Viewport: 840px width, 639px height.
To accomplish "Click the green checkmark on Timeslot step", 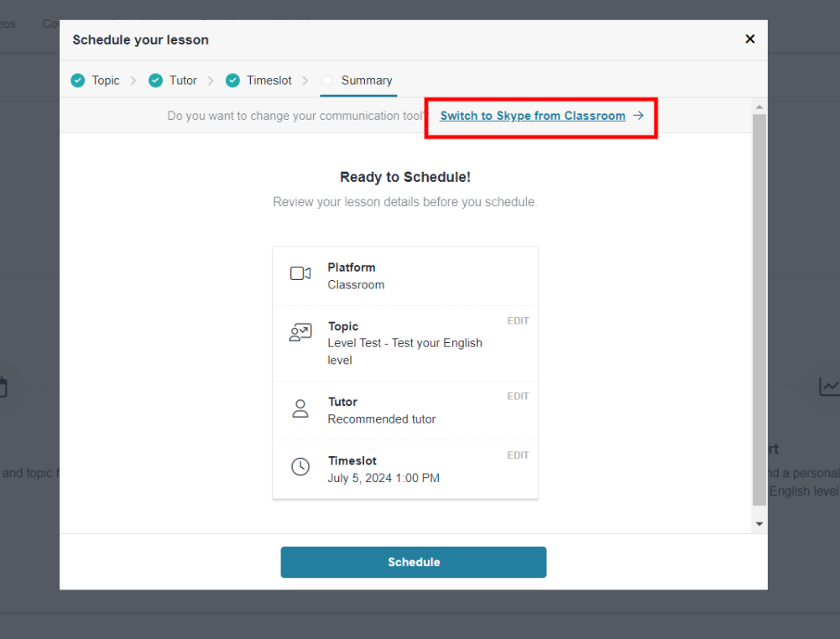I will click(x=232, y=81).
